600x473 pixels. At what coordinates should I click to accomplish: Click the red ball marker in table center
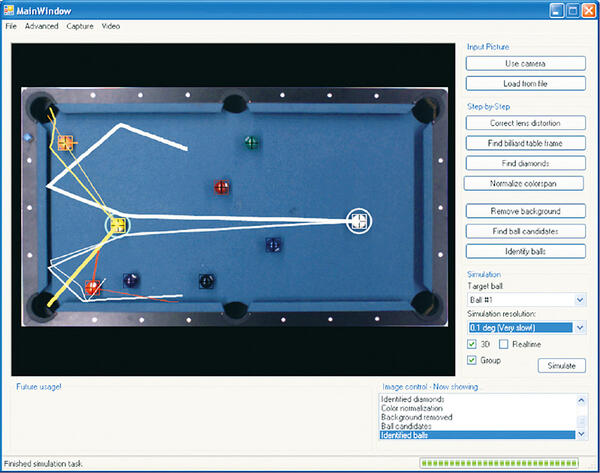(x=222, y=187)
